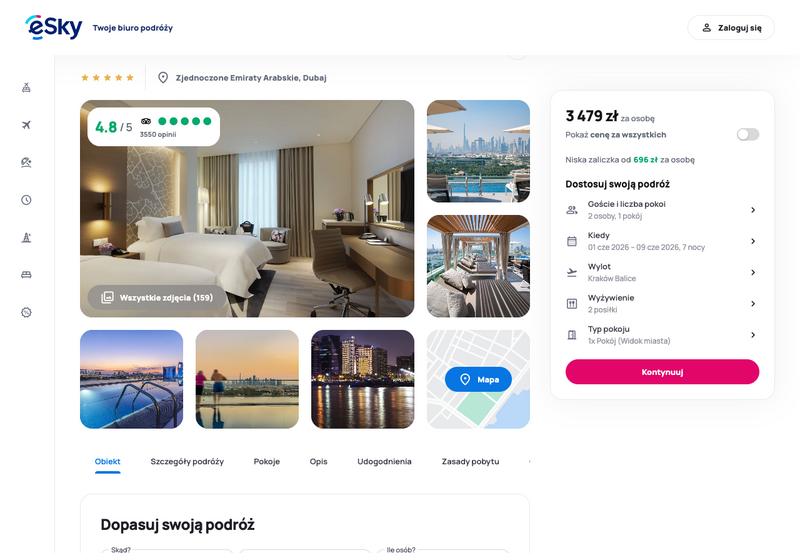Expand the Typ pokoju option

662,335
